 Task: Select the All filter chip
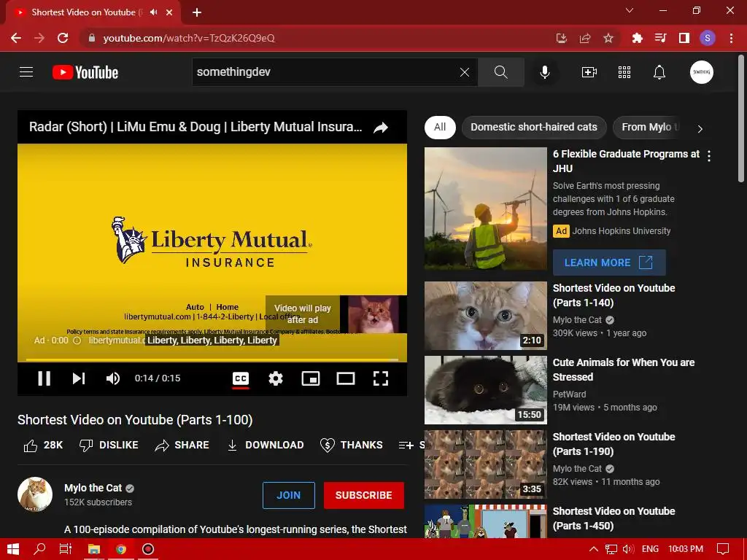tap(440, 127)
